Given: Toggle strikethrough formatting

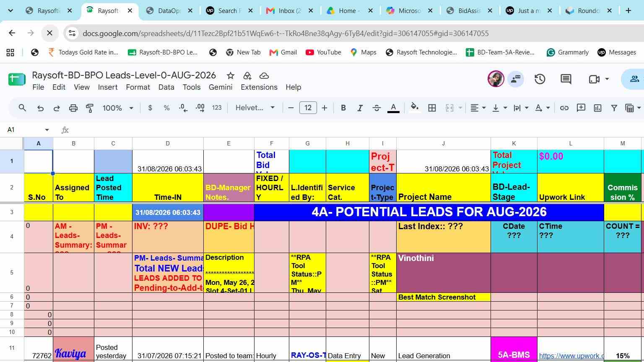Looking at the screenshot, I should click(x=377, y=108).
